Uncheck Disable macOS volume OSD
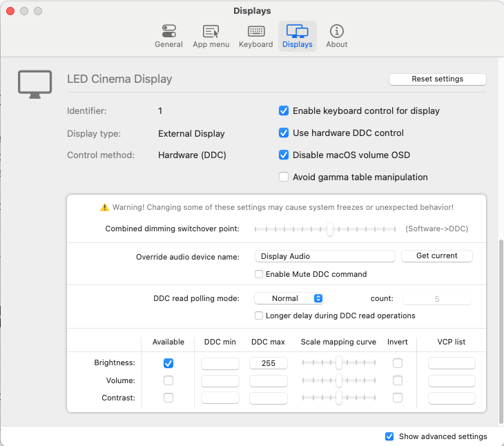504x446 pixels. coord(284,155)
